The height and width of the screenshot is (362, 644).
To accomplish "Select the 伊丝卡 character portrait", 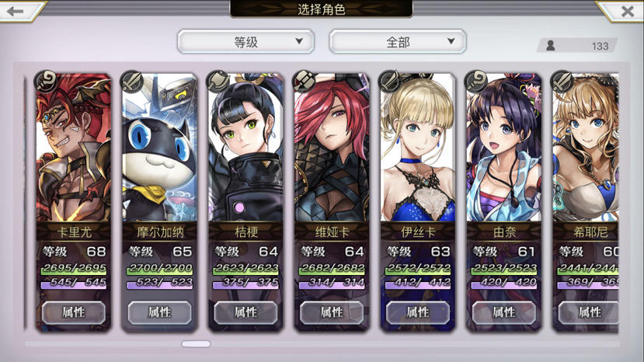I will [x=418, y=148].
